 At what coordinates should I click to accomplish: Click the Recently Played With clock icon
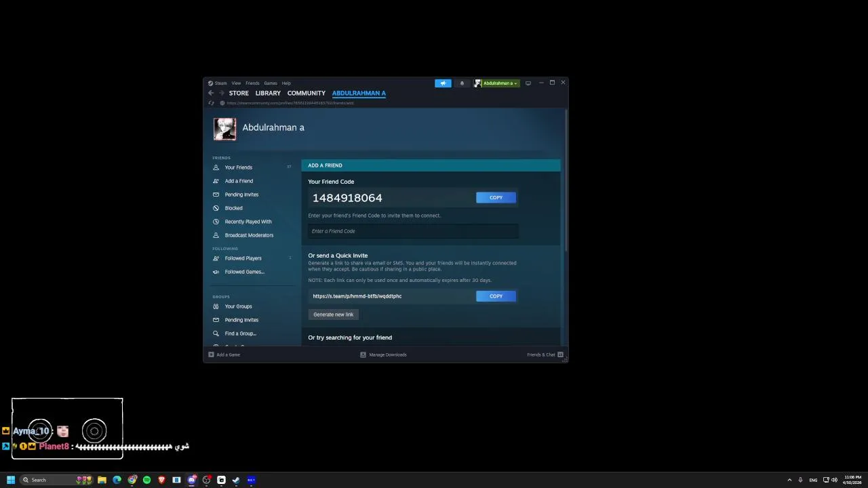coord(216,222)
